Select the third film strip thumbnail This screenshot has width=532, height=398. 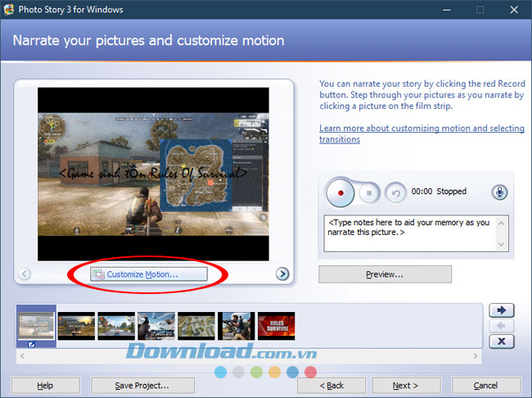[x=116, y=325]
